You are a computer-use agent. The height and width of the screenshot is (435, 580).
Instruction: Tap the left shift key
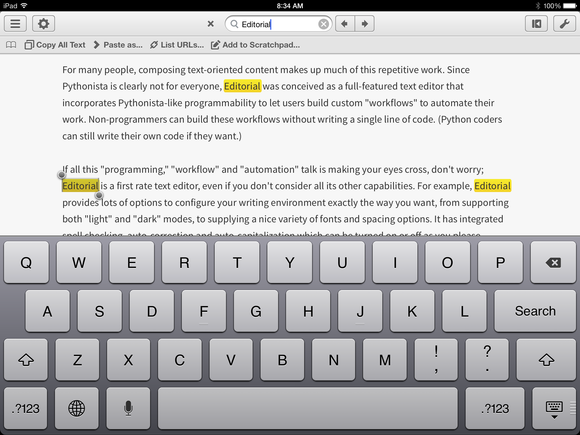pyautogui.click(x=26, y=360)
